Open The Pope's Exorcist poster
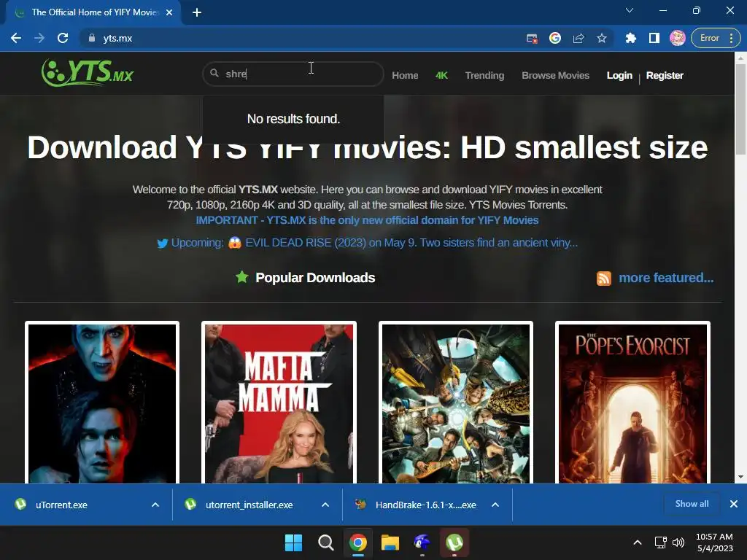The height and width of the screenshot is (560, 747). 632,403
